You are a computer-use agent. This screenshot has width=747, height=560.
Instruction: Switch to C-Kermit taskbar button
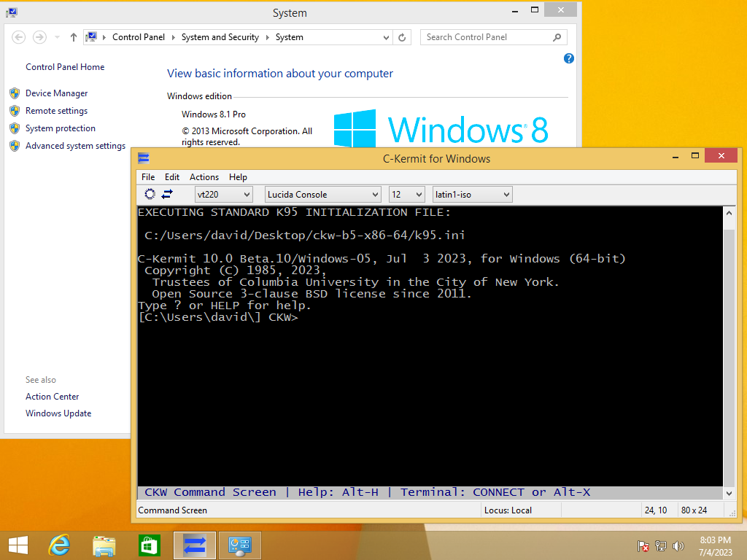(x=194, y=545)
